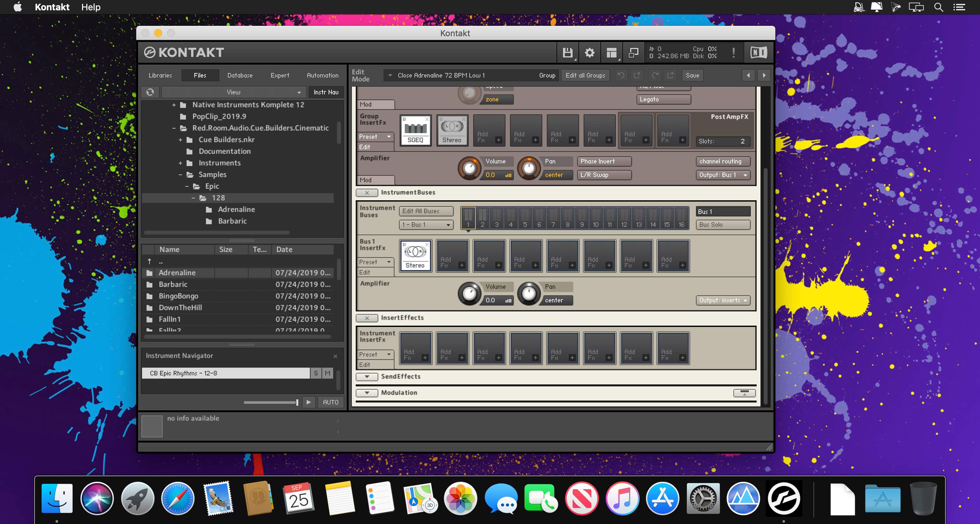Select bus 5 in the Instrument Buses strip
This screenshot has width=980, height=524.
(x=525, y=218)
